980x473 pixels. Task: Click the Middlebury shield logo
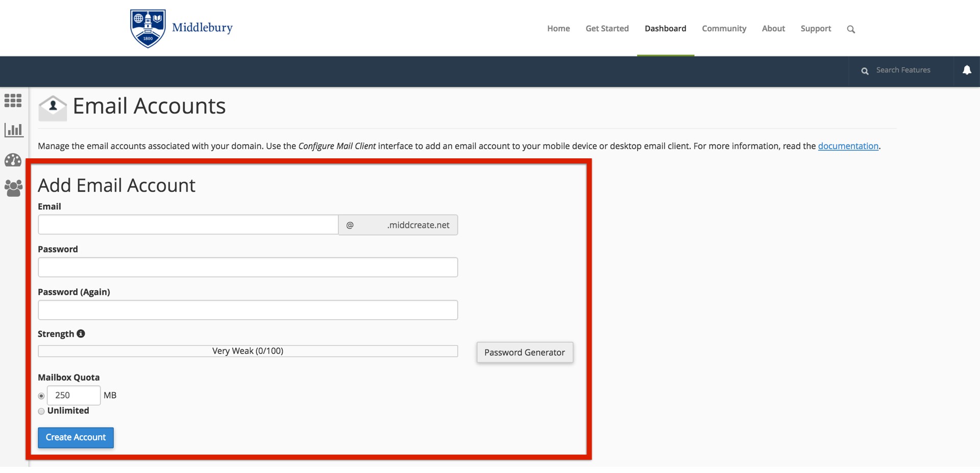(148, 28)
